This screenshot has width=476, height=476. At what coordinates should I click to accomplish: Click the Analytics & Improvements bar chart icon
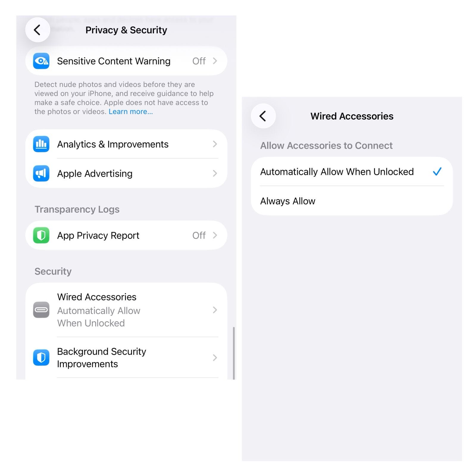point(41,144)
